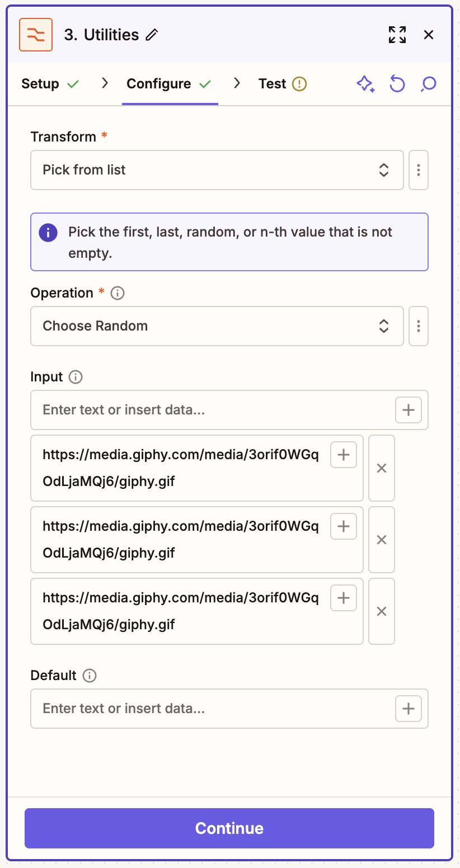Image resolution: width=460 pixels, height=868 pixels.
Task: Open the AI assistant sparkle icon
Action: [365, 83]
